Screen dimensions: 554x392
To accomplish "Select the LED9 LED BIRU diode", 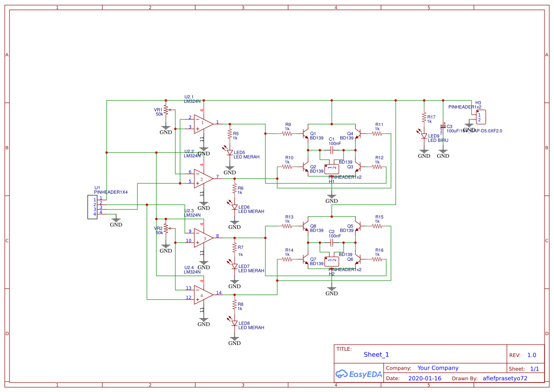I will (424, 136).
